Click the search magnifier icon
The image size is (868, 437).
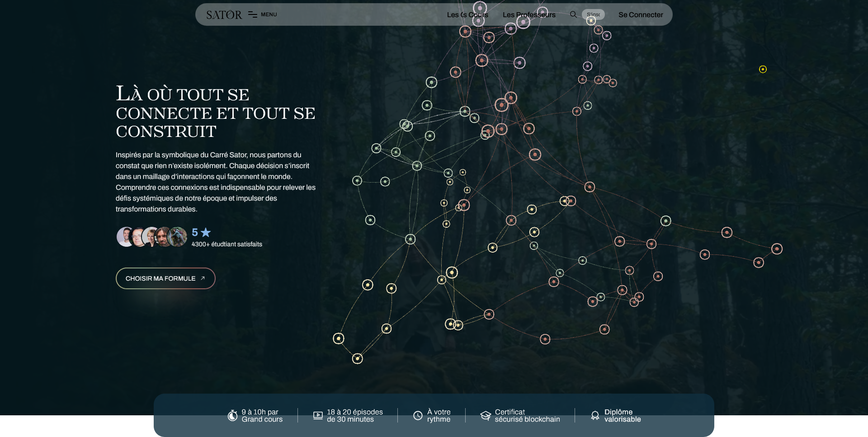pyautogui.click(x=573, y=14)
